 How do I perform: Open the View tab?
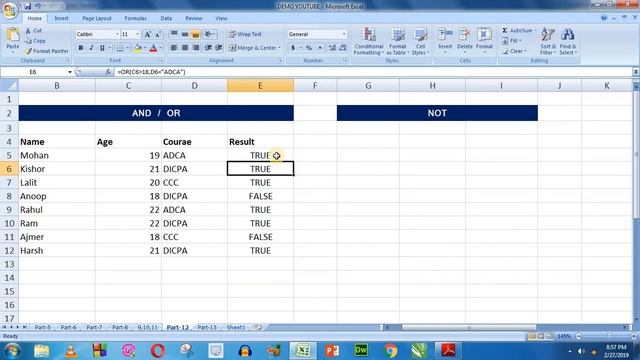pos(221,18)
